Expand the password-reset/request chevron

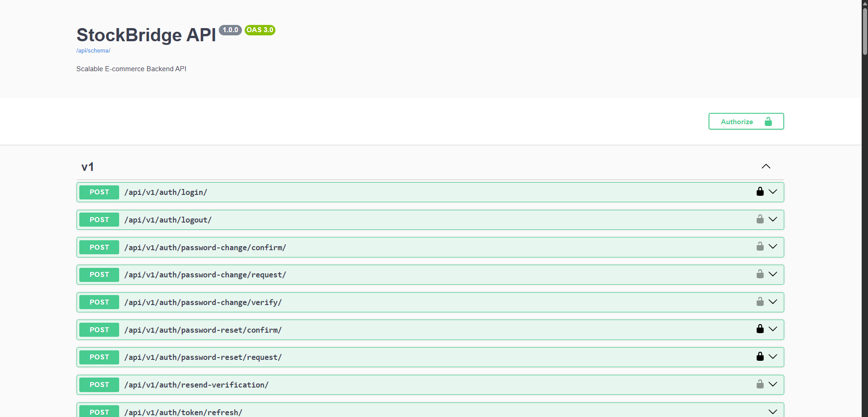(773, 356)
